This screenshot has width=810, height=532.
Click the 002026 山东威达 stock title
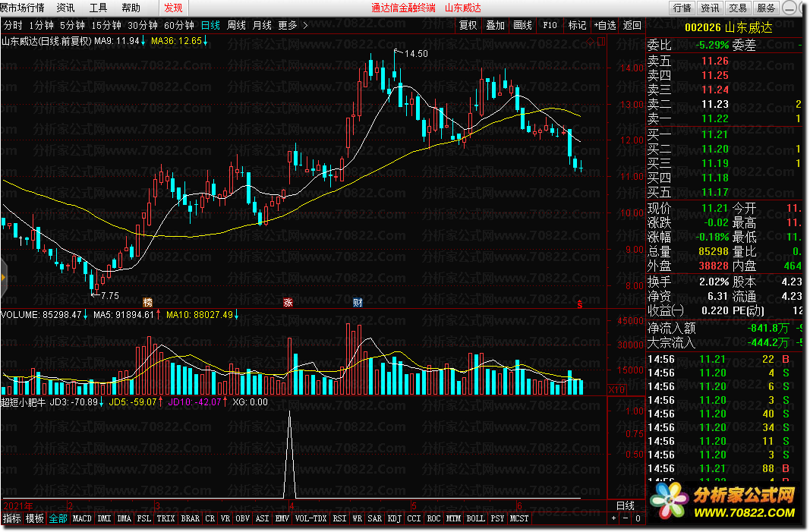click(728, 28)
